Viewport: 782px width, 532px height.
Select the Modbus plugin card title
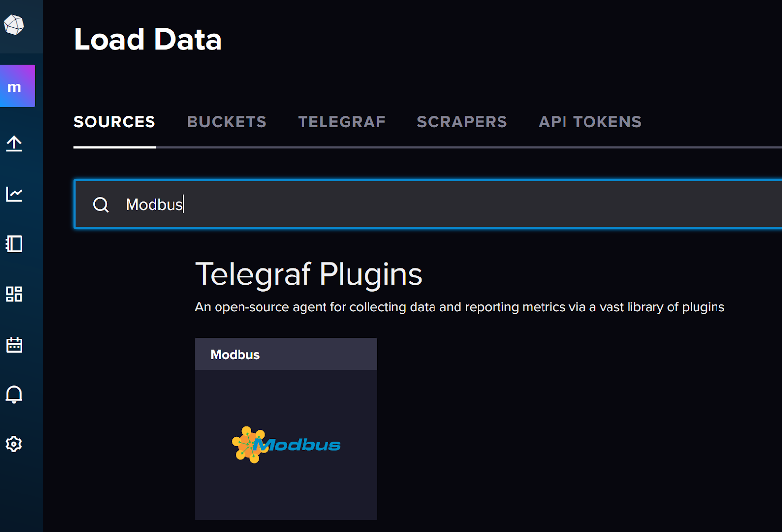pyautogui.click(x=235, y=355)
